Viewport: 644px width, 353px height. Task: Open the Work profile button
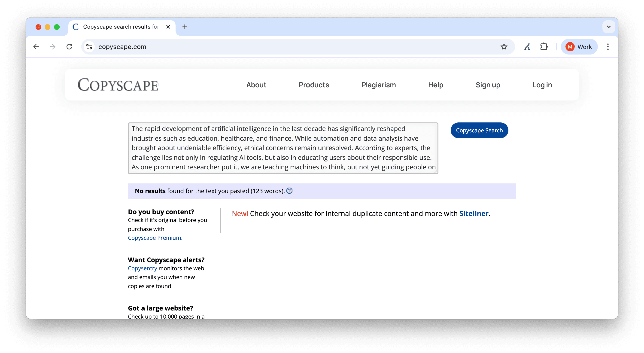point(579,47)
